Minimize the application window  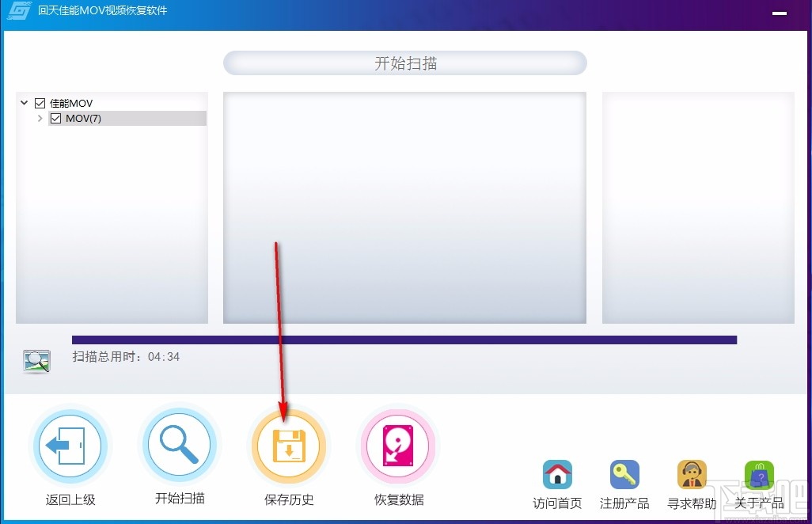pos(780,13)
